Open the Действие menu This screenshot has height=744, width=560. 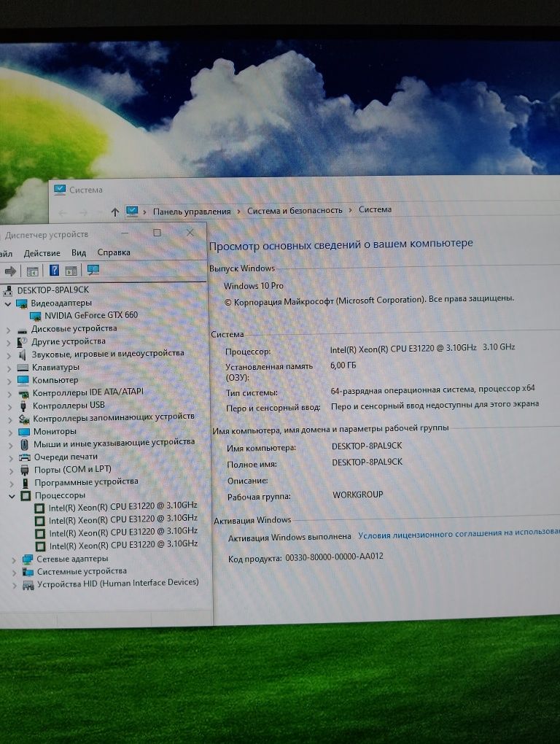pos(42,253)
